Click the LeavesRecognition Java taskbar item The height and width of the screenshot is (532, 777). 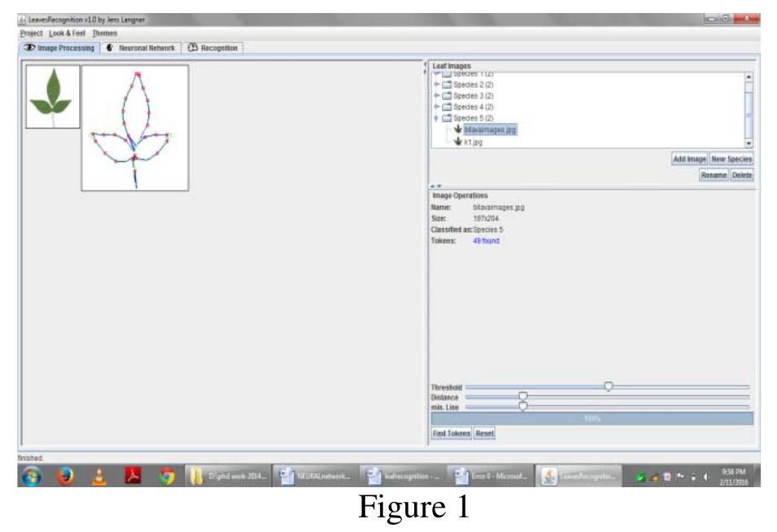coord(578,477)
